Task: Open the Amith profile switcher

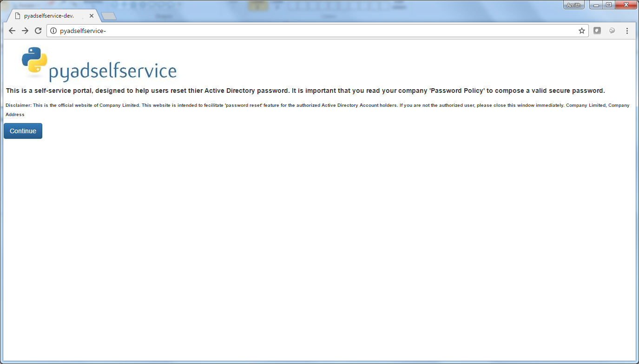Action: click(574, 5)
